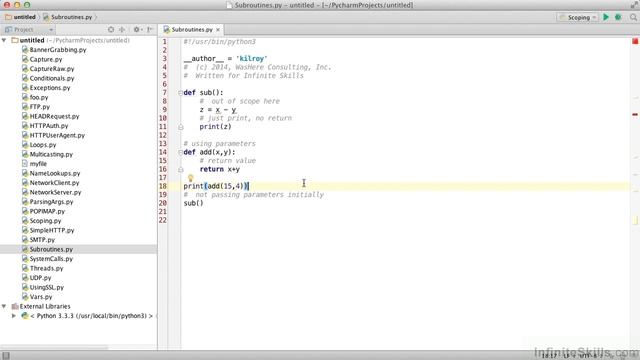The image size is (640, 360).
Task: Run the Scoping configuration
Action: (606, 17)
